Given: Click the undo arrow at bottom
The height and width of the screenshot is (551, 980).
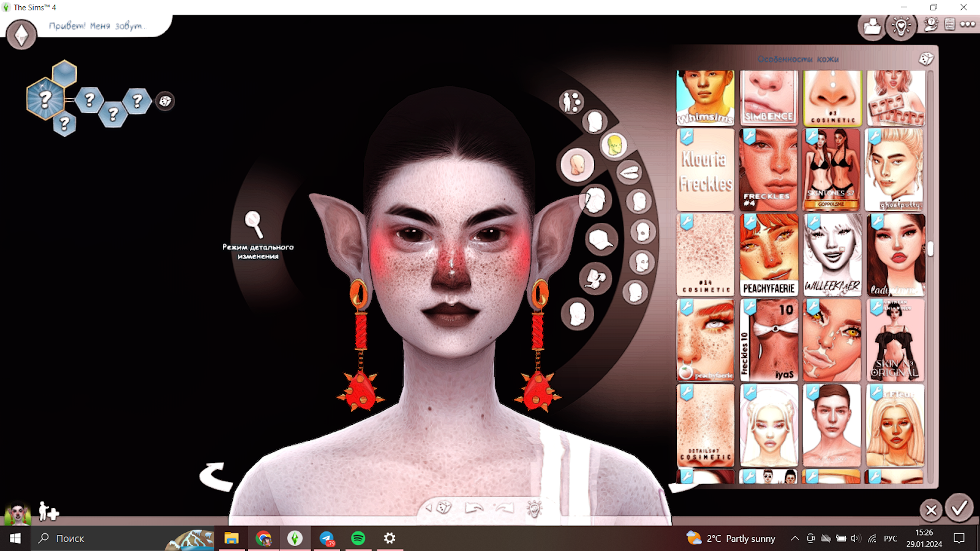Looking at the screenshot, I should (x=474, y=508).
